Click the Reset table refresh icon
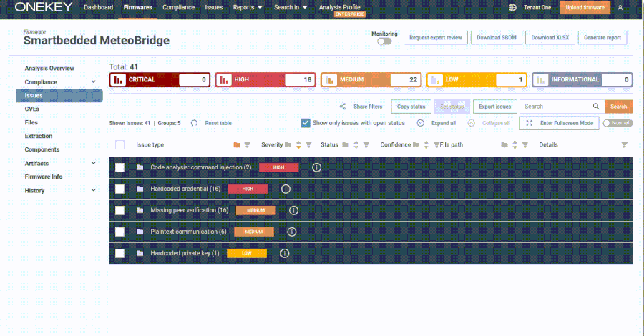 point(195,123)
